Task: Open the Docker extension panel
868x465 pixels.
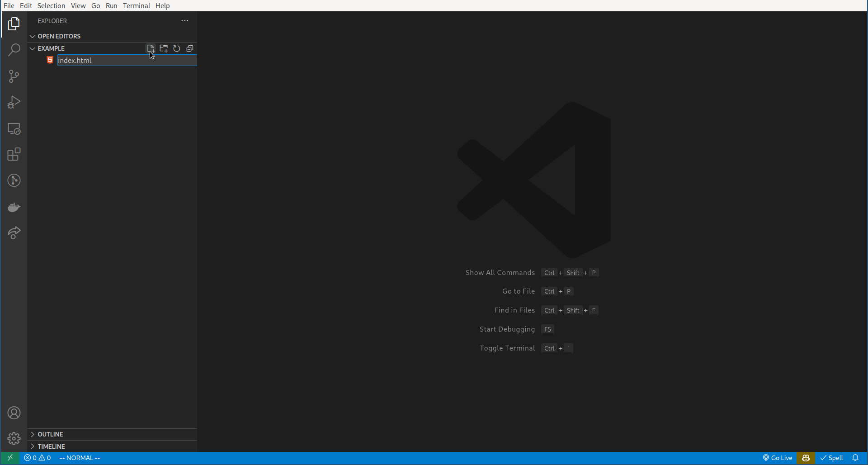Action: pyautogui.click(x=14, y=207)
